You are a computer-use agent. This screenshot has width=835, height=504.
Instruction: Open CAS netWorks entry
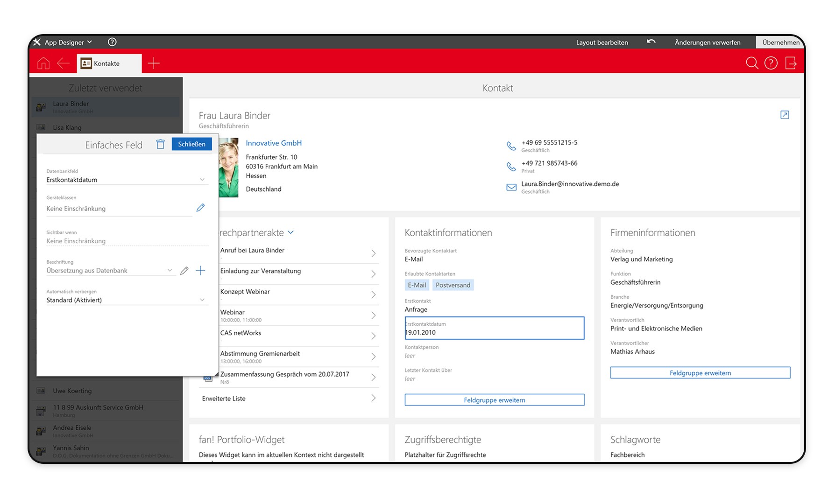[x=298, y=336]
